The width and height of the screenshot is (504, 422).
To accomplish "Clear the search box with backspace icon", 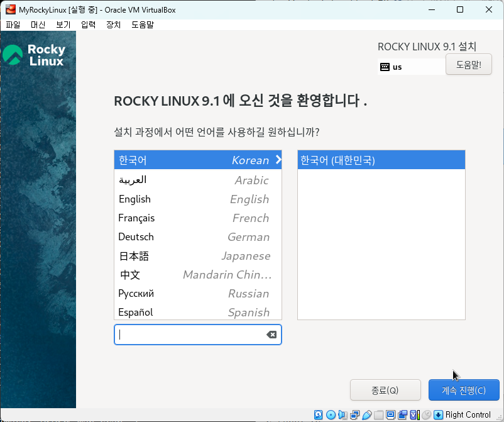I will [x=271, y=335].
